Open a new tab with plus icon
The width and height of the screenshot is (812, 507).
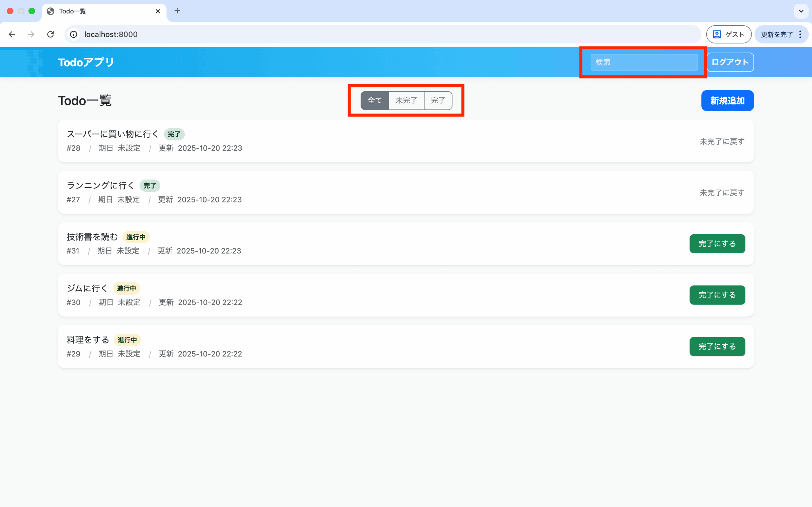177,11
